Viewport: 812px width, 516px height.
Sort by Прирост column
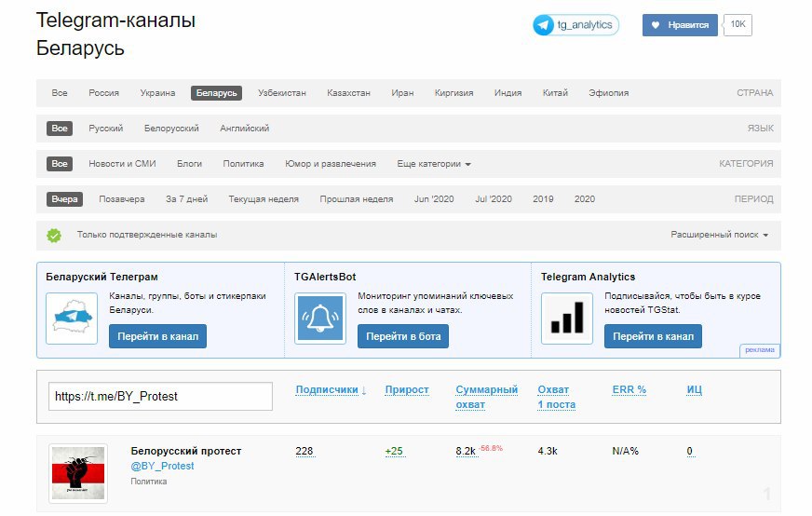pos(407,389)
